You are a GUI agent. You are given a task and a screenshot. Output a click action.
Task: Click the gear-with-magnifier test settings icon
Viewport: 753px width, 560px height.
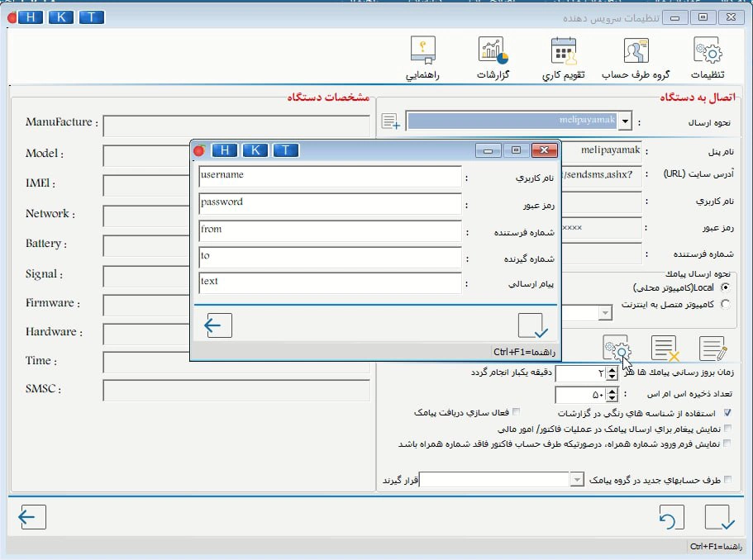coord(618,349)
